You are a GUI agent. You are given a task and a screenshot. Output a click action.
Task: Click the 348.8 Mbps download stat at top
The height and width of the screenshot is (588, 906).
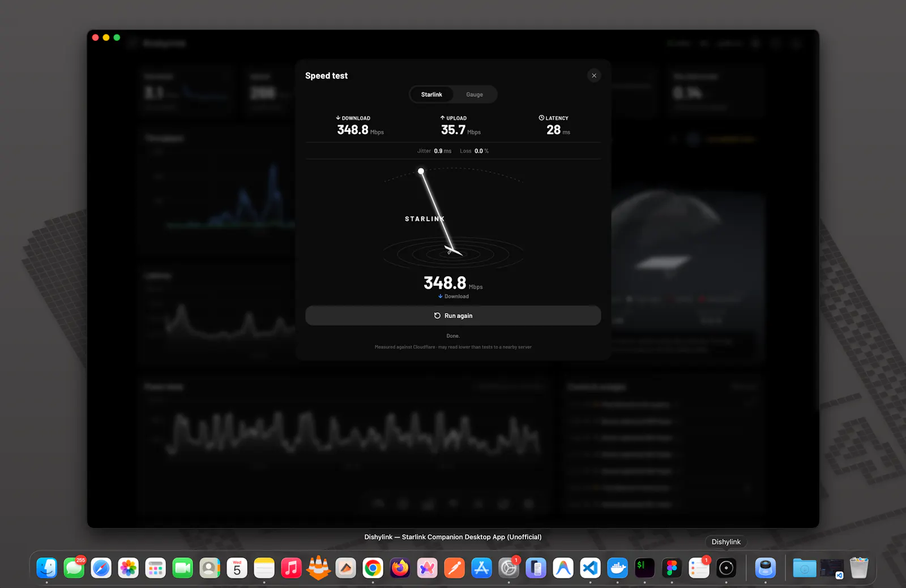360,126
